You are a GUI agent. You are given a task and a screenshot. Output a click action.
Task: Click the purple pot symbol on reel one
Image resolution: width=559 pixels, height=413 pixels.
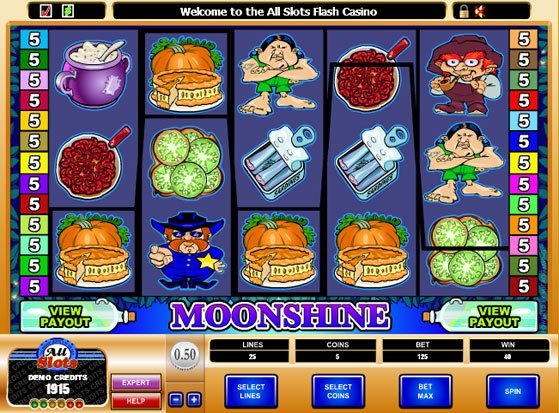point(93,73)
